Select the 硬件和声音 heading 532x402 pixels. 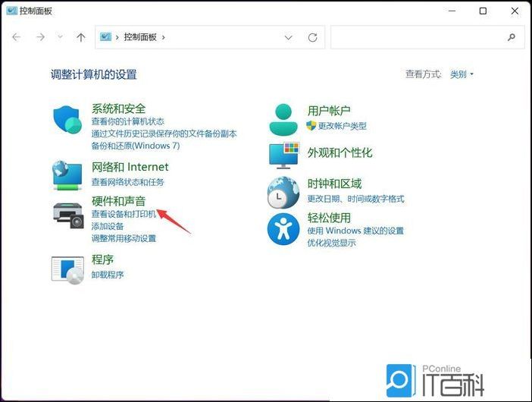[118, 201]
